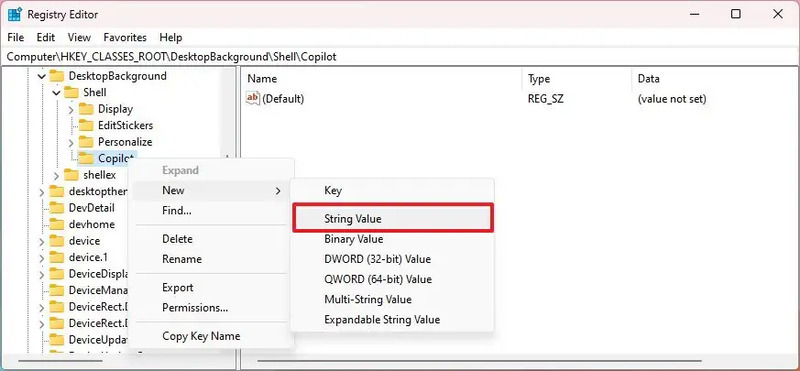
Task: Collapse the DesktopBackground tree node
Action: tap(41, 77)
